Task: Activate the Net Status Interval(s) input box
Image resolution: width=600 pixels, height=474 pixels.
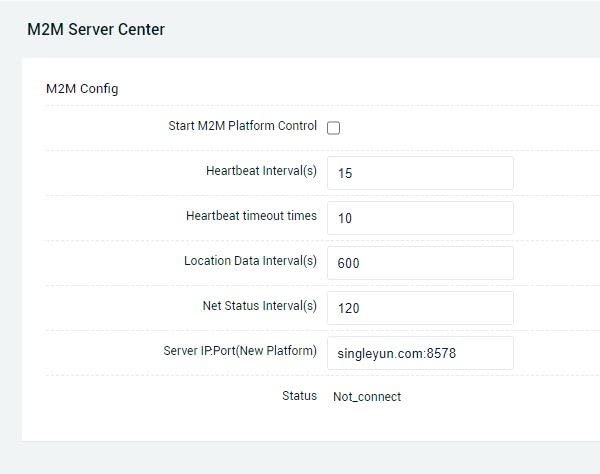Action: (420, 308)
